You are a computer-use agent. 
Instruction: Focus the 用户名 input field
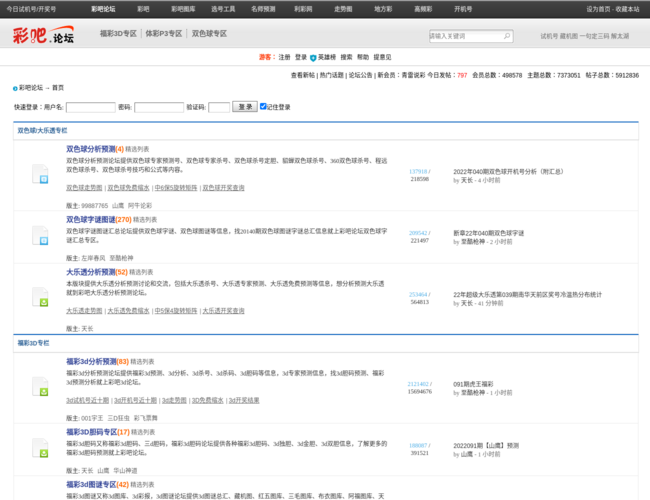(x=90, y=107)
